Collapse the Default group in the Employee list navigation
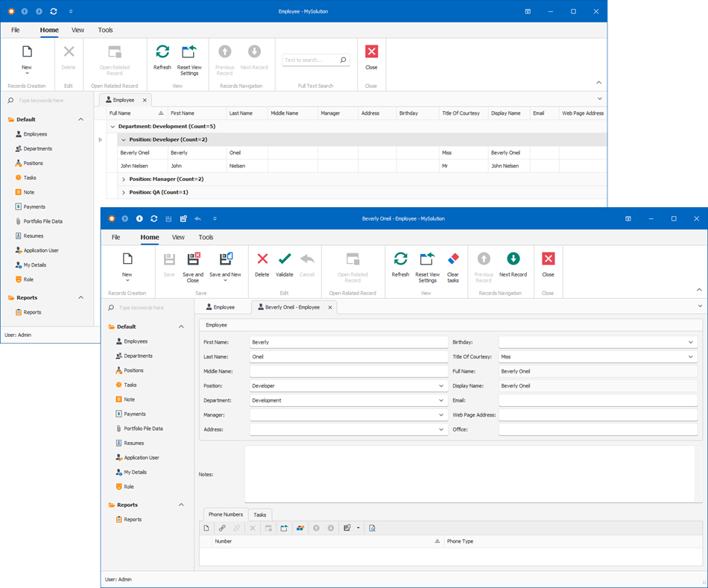708x588 pixels. pyautogui.click(x=80, y=119)
